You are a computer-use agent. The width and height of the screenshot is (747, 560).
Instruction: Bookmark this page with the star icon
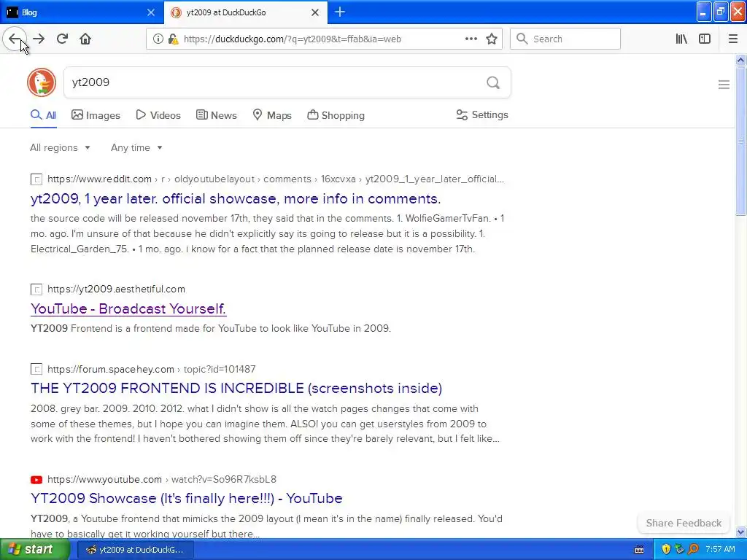click(492, 39)
